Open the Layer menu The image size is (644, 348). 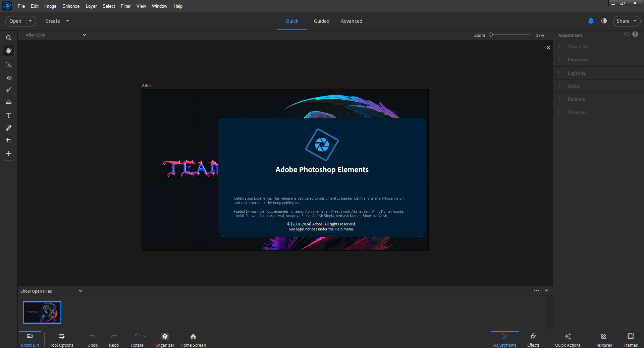[91, 6]
